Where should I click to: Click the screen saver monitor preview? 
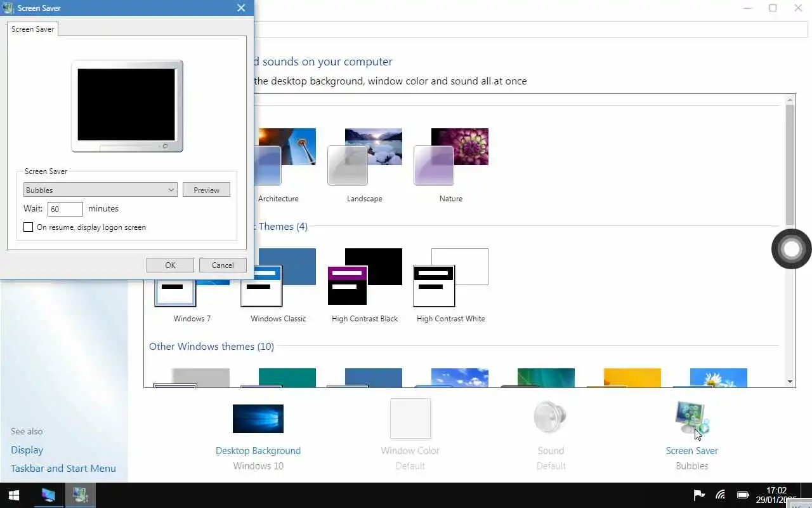pyautogui.click(x=127, y=106)
